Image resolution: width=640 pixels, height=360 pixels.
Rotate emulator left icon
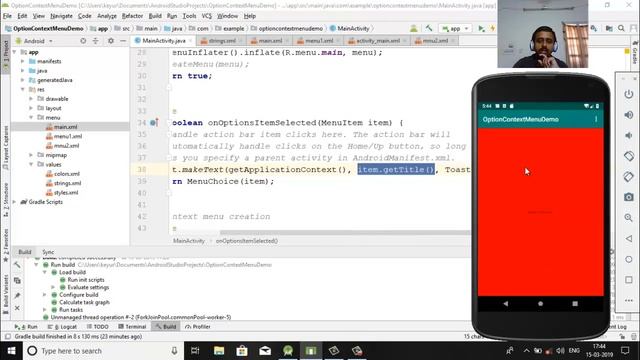coord(629,156)
